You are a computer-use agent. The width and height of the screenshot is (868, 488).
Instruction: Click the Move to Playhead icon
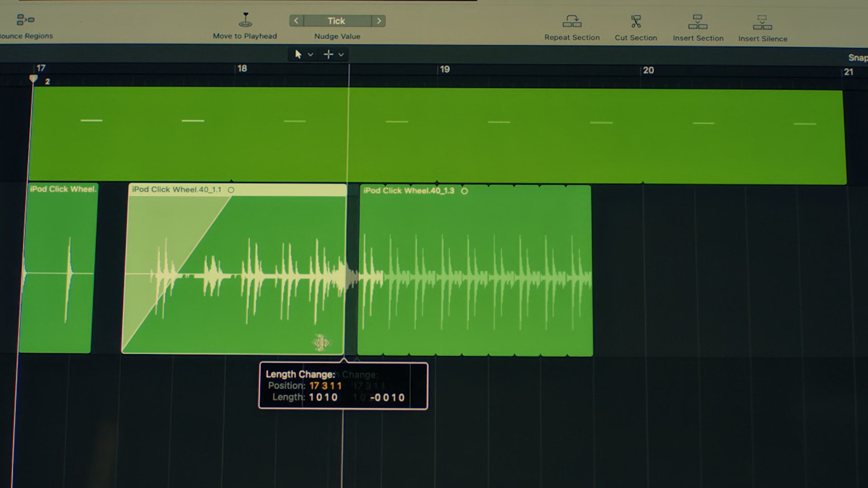tap(244, 20)
